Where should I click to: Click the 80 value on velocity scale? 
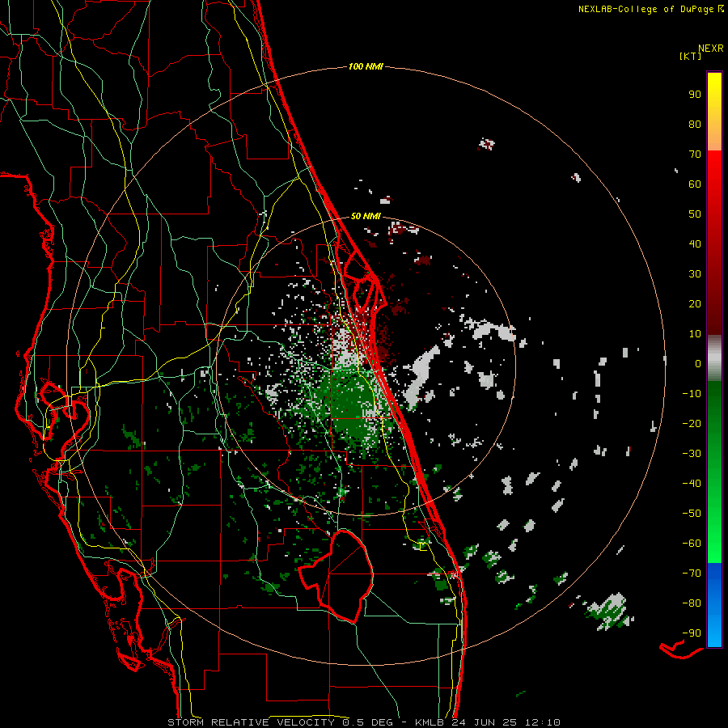click(695, 125)
